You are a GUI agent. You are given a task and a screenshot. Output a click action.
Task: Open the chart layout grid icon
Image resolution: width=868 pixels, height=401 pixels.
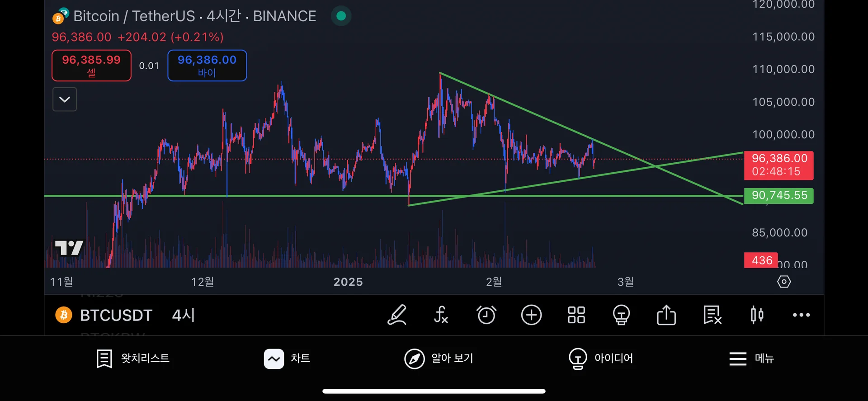pyautogui.click(x=576, y=315)
